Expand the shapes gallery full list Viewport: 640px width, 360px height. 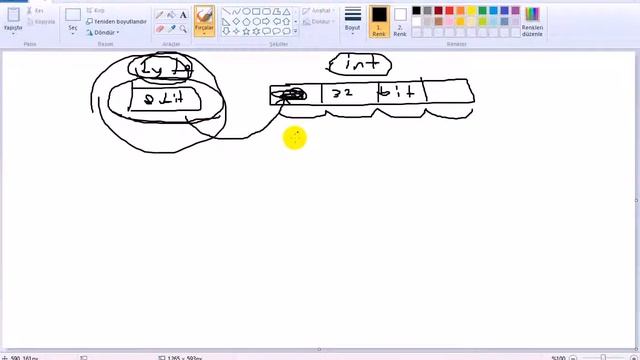[296, 31]
